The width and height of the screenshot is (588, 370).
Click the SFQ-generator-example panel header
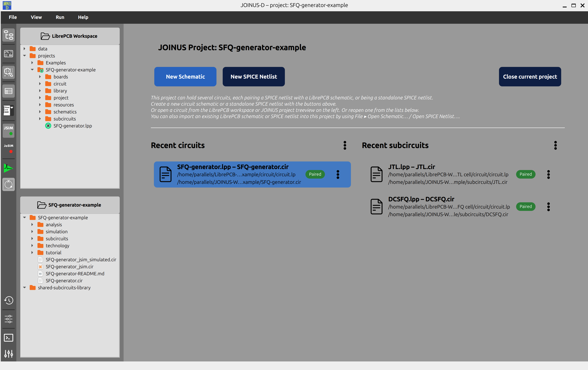click(70, 205)
